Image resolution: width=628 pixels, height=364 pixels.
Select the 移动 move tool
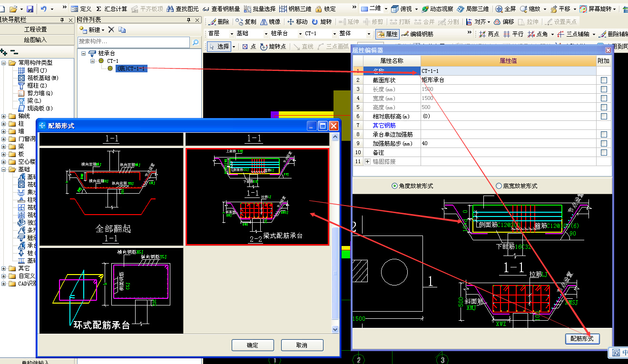pyautogui.click(x=297, y=22)
